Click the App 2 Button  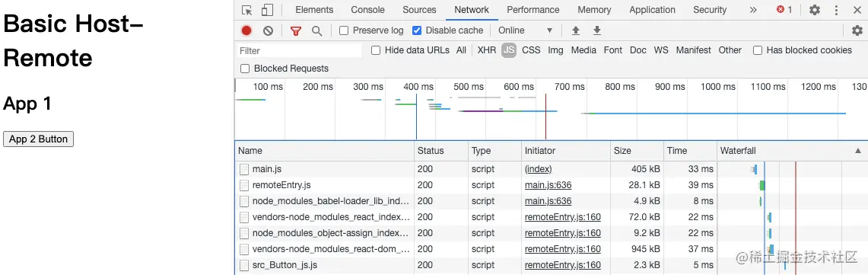tap(38, 139)
